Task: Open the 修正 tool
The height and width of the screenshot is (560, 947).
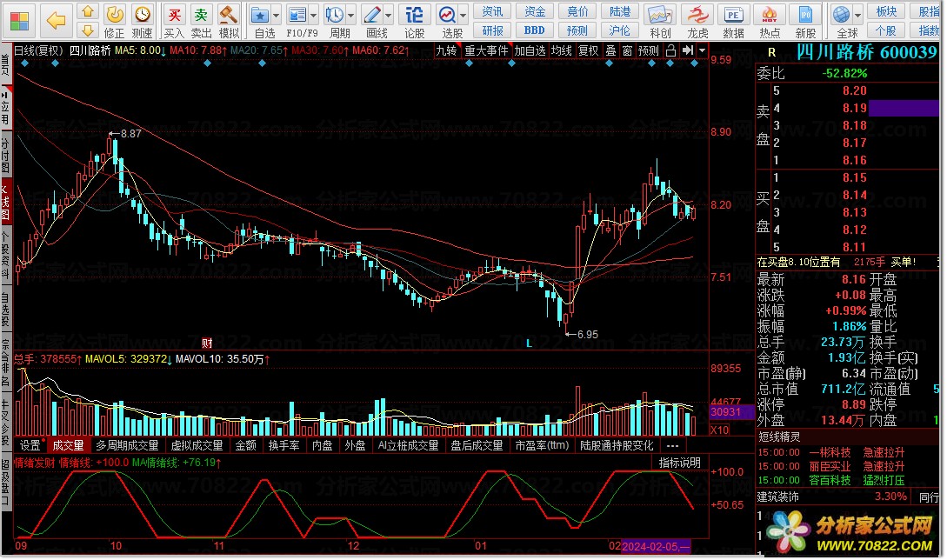Action: tap(115, 21)
